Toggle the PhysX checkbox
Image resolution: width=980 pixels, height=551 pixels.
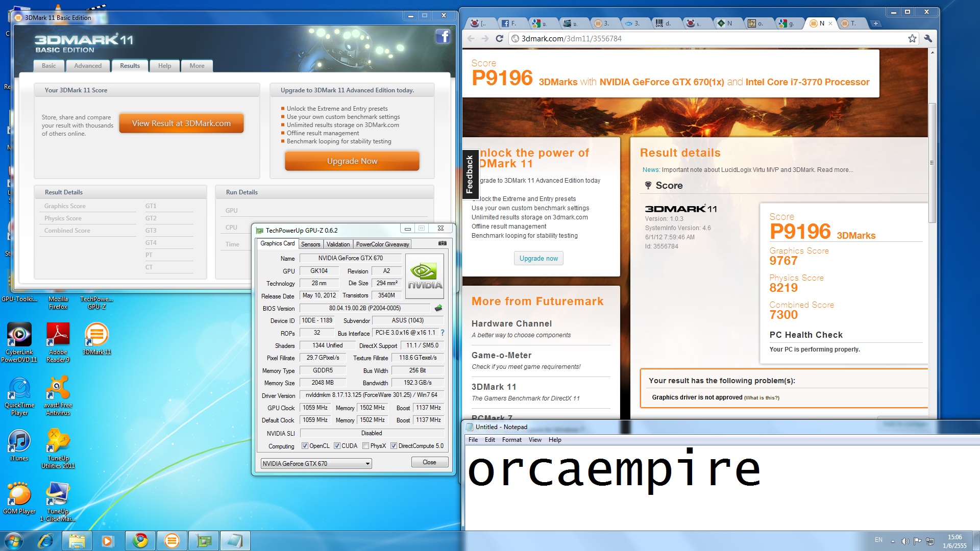click(365, 446)
